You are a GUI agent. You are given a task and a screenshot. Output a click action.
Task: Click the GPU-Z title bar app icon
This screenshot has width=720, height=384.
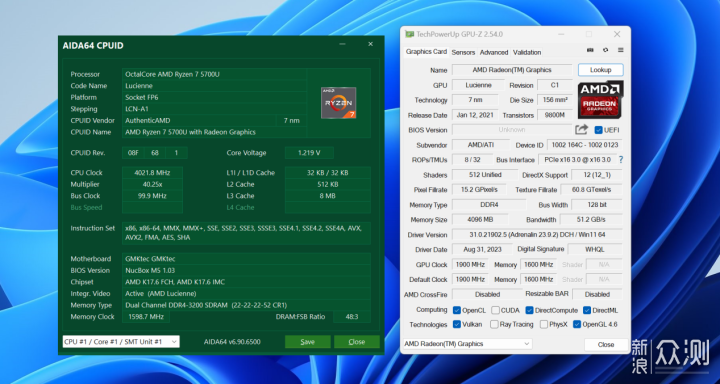click(409, 34)
